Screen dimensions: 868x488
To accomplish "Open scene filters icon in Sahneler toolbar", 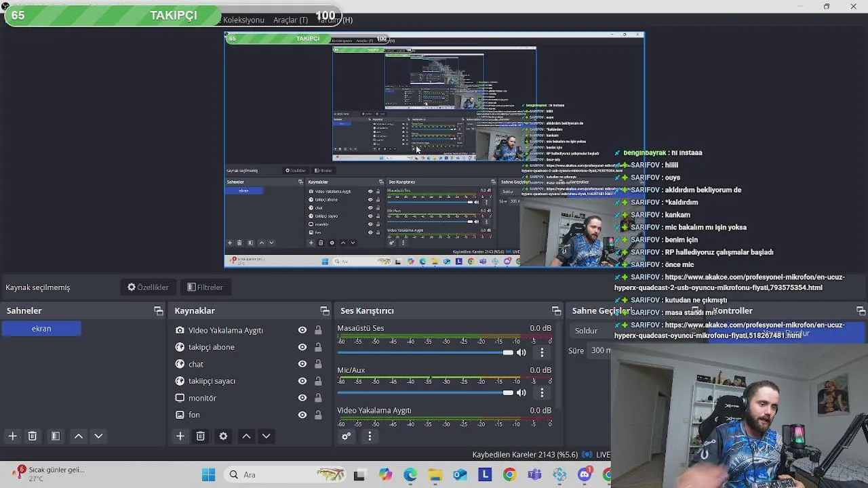I will 56,436.
